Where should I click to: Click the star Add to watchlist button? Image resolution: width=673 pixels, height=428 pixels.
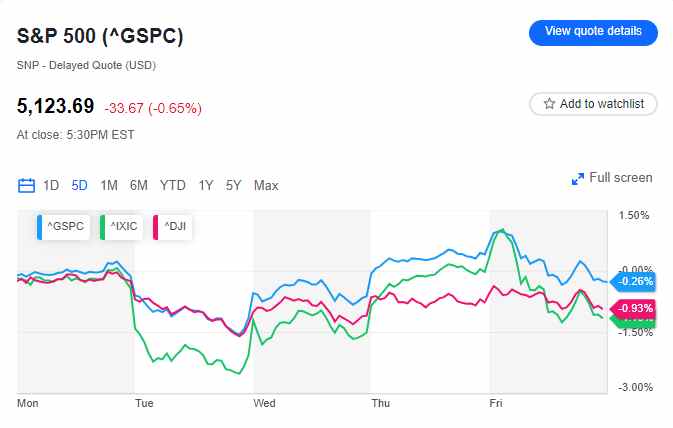pos(593,103)
